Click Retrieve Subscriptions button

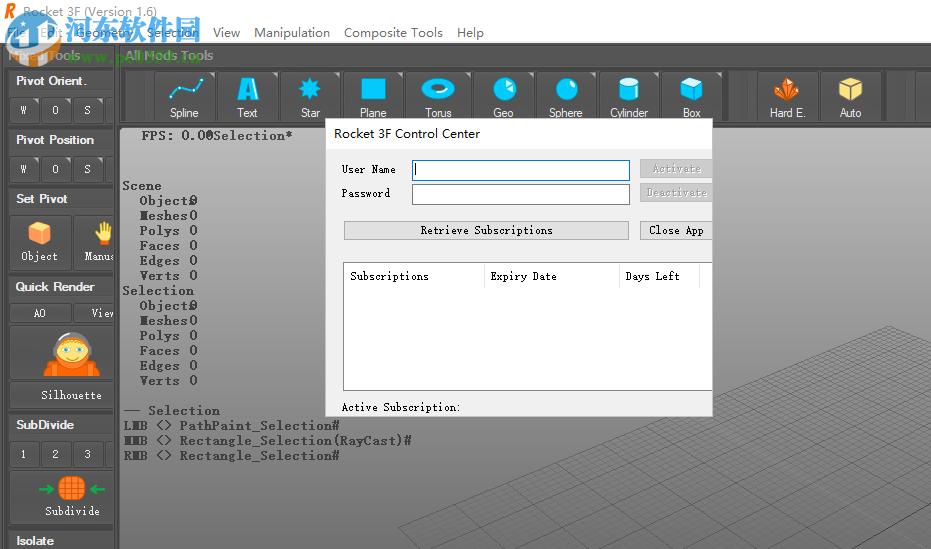[x=486, y=231]
